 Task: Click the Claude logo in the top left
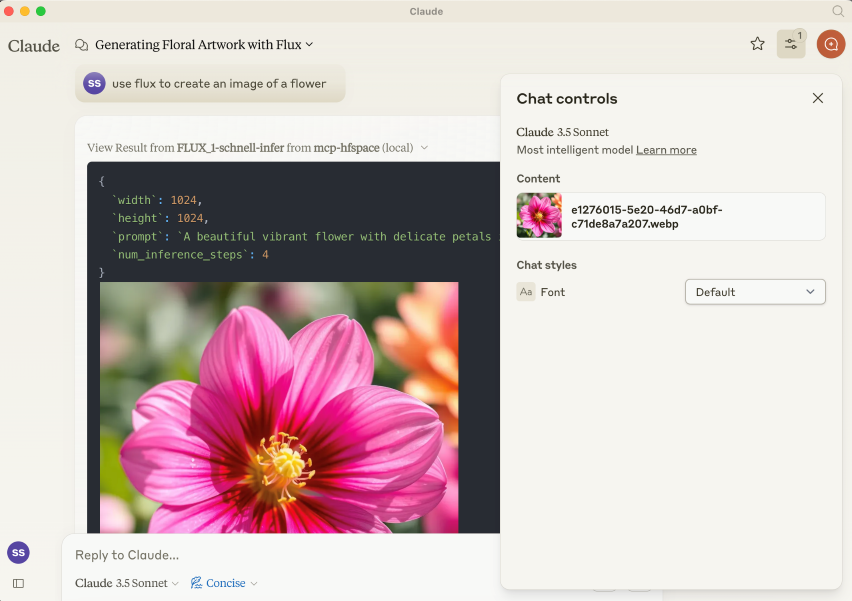(33, 45)
